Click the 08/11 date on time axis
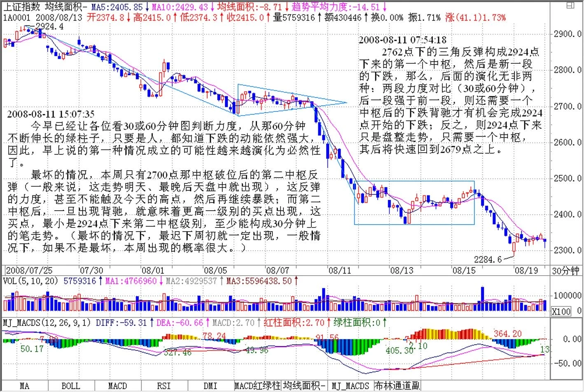 point(339,271)
